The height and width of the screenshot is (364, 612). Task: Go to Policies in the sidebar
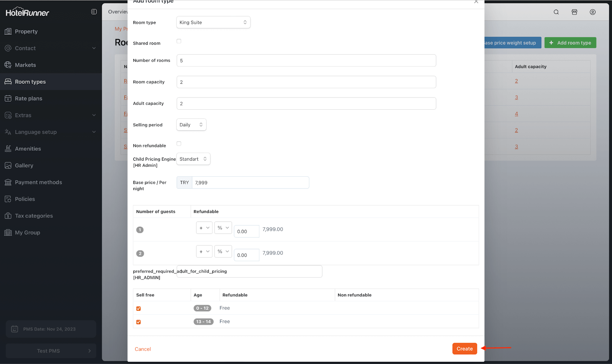pos(25,199)
